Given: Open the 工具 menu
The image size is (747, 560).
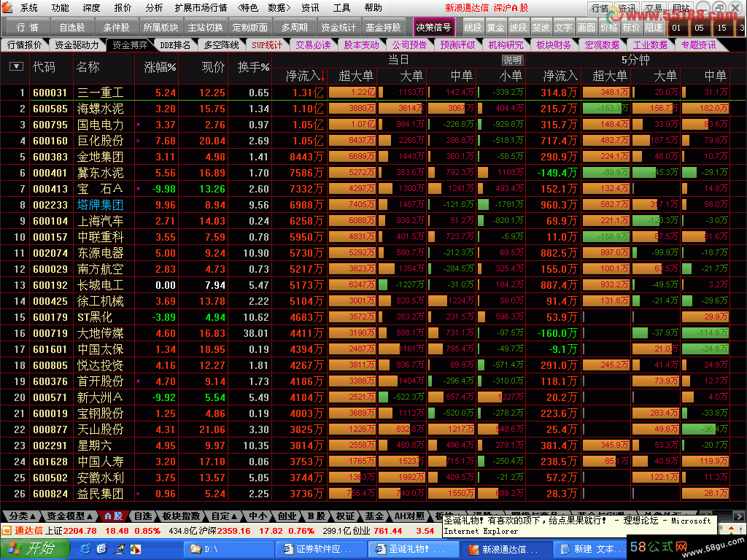Looking at the screenshot, I should [341, 7].
